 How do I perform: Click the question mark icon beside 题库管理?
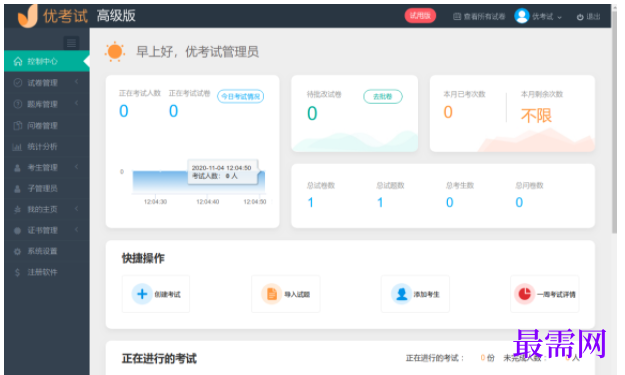click(x=18, y=104)
